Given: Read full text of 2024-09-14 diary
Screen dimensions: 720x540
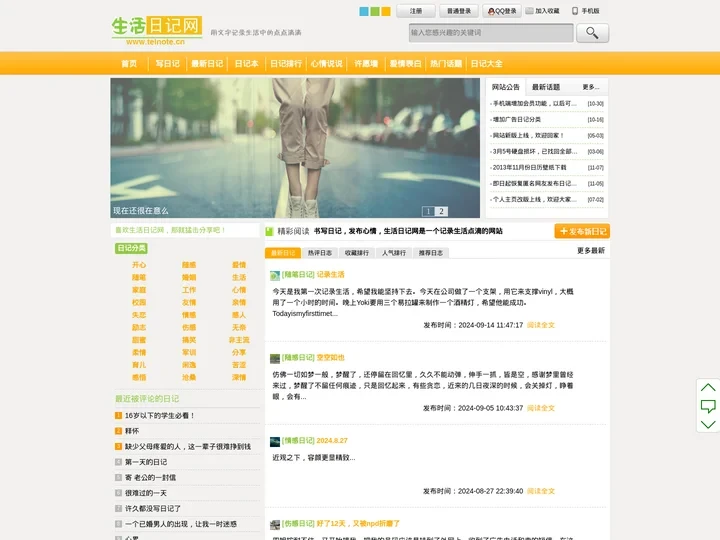Looking at the screenshot, I should tap(541, 325).
